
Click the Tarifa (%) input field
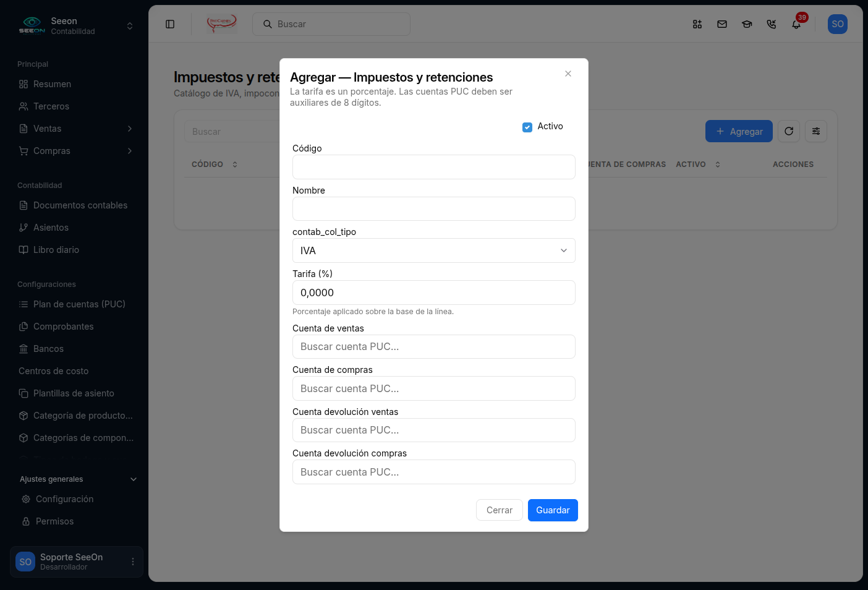434,293
